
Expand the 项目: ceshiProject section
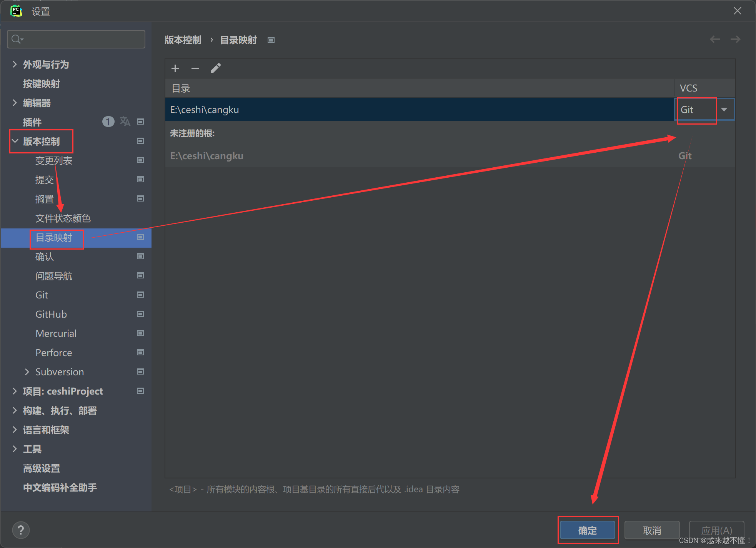15,391
